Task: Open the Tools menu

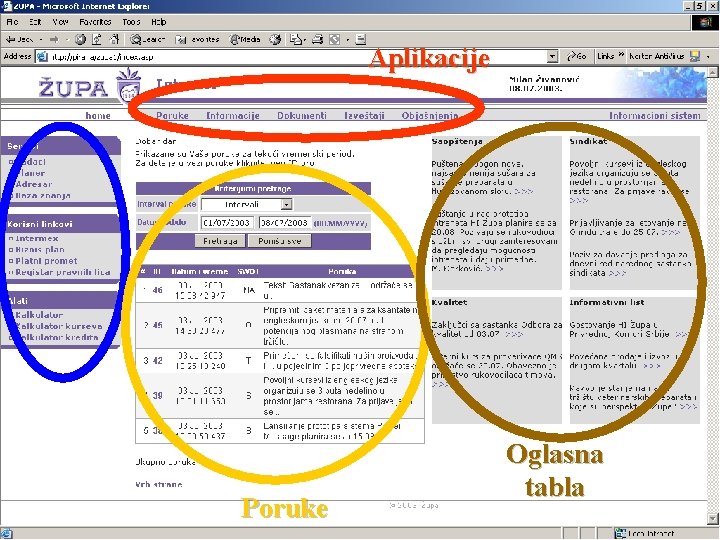Action: [x=131, y=22]
